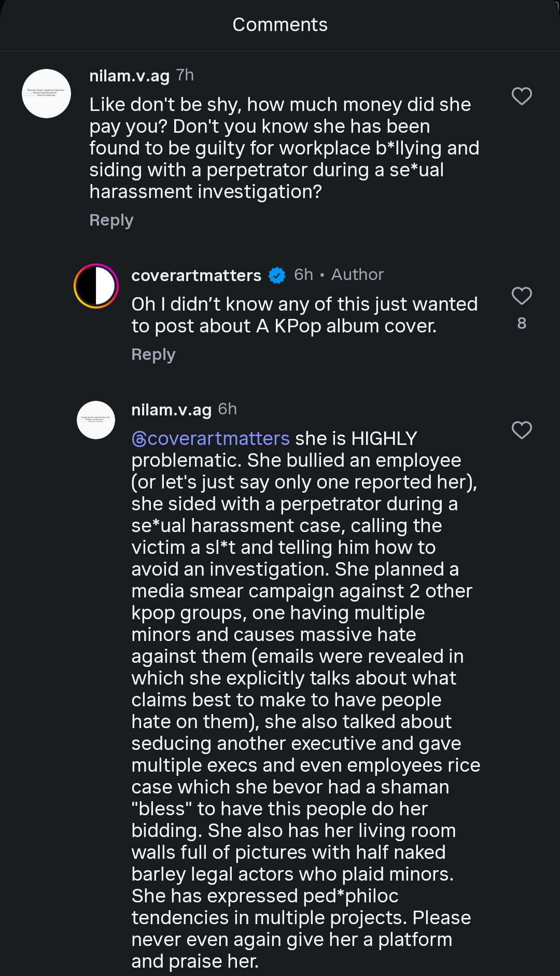The height and width of the screenshot is (976, 560).
Task: Click the blue verified badge beside coverartmatters
Action: (x=277, y=275)
